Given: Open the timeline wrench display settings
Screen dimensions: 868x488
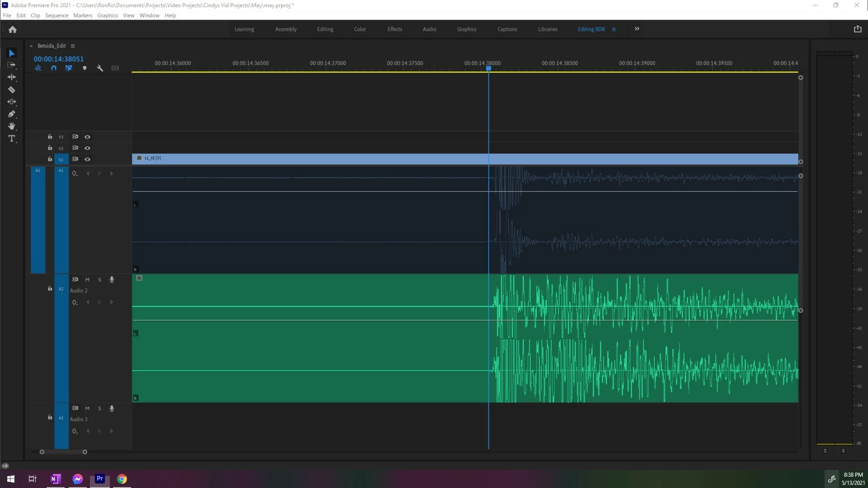Looking at the screenshot, I should [x=100, y=68].
